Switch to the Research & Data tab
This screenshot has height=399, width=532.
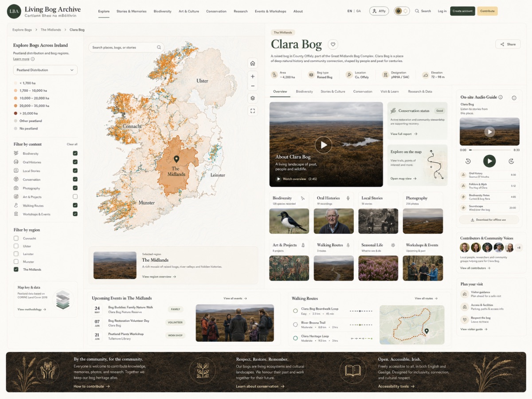(420, 91)
